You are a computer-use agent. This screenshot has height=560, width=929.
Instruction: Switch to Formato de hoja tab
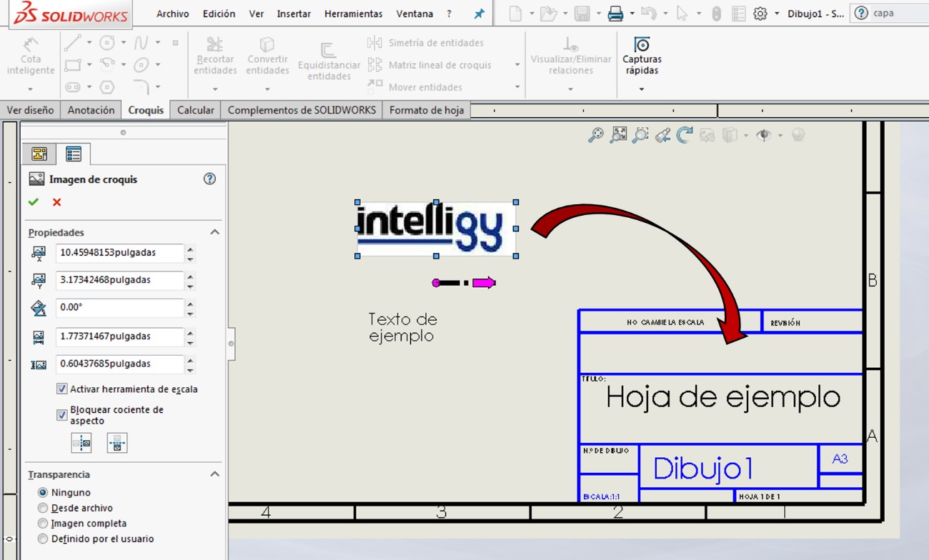click(x=427, y=110)
